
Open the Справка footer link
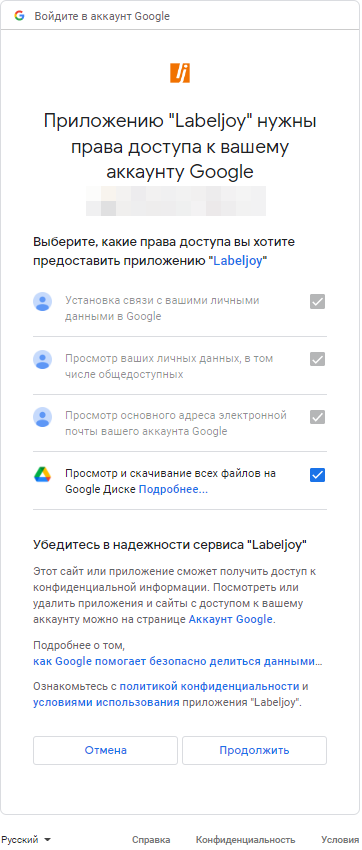point(151,840)
